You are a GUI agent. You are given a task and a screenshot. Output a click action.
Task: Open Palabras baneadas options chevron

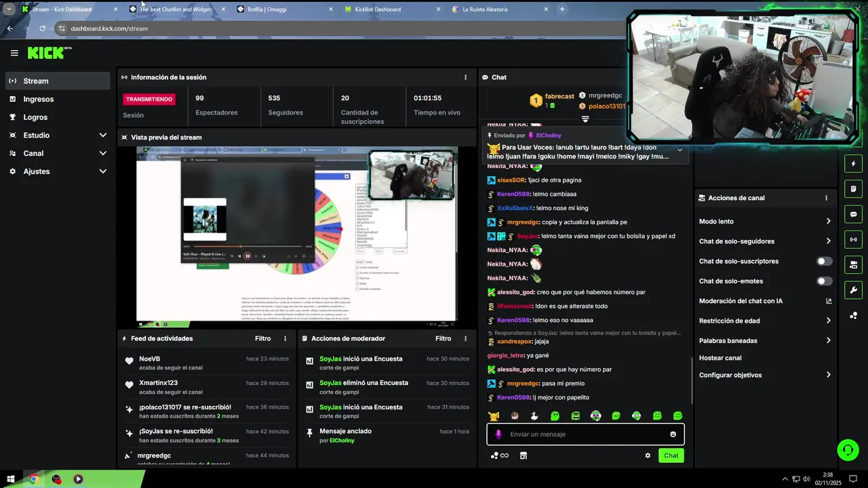(x=829, y=340)
